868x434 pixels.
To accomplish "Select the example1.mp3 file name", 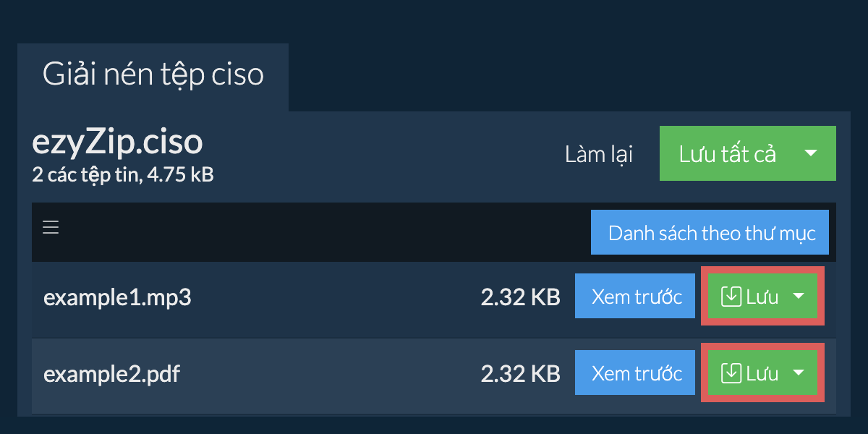I will 117,298.
